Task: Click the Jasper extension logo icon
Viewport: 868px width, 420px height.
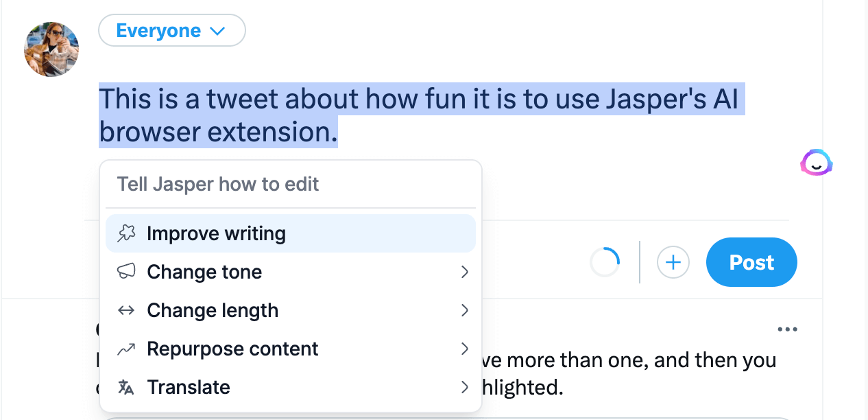Action: pyautogui.click(x=816, y=163)
